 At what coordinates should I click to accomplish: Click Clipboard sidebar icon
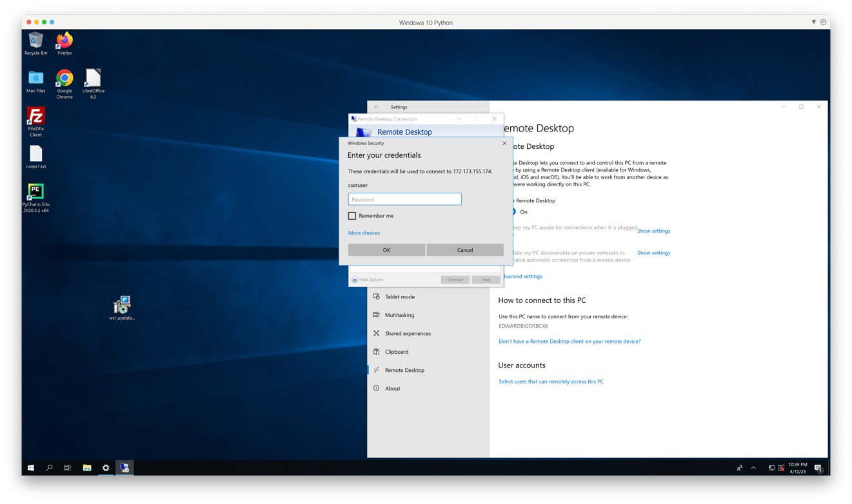click(377, 352)
